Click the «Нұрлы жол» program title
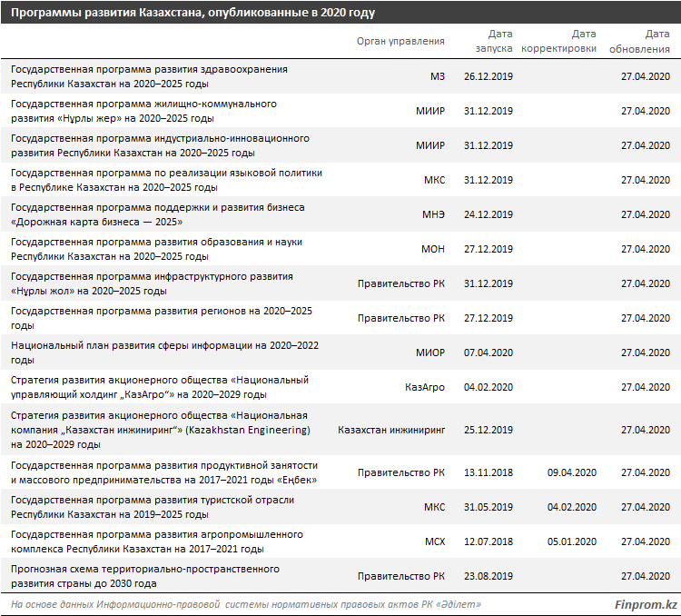Screen dimensions: 681x616 pyautogui.click(x=152, y=283)
